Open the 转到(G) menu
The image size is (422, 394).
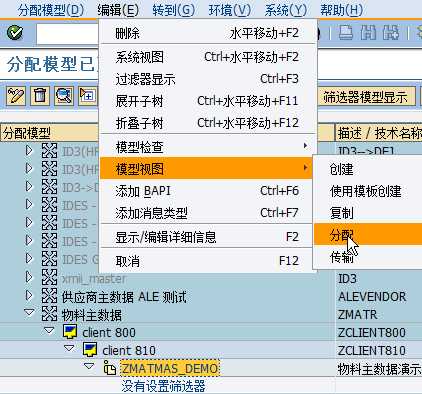[173, 10]
